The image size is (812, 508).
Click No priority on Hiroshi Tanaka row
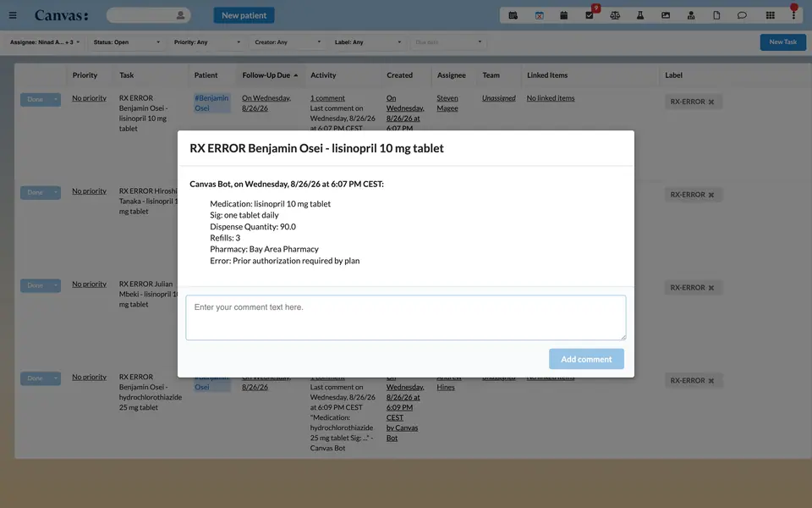tap(89, 190)
